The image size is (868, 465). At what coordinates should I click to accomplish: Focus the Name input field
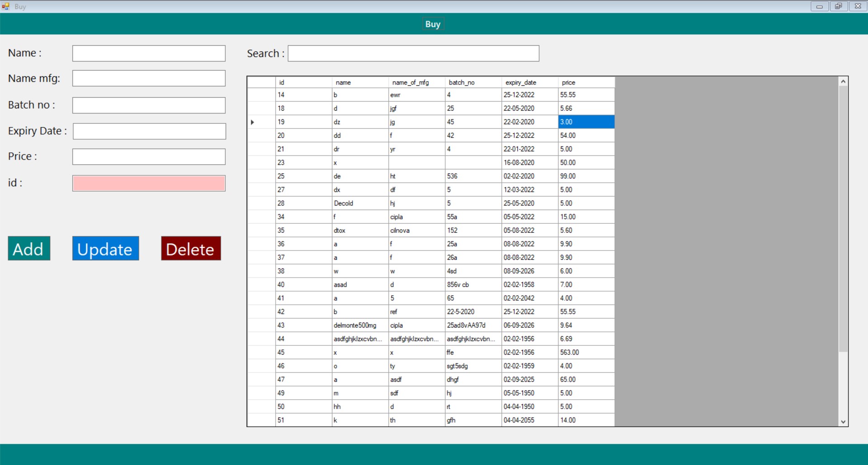click(x=149, y=53)
